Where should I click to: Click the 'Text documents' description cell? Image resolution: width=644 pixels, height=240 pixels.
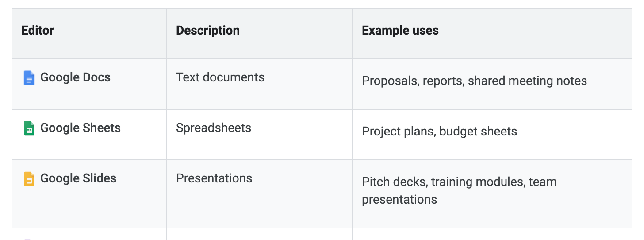(220, 77)
